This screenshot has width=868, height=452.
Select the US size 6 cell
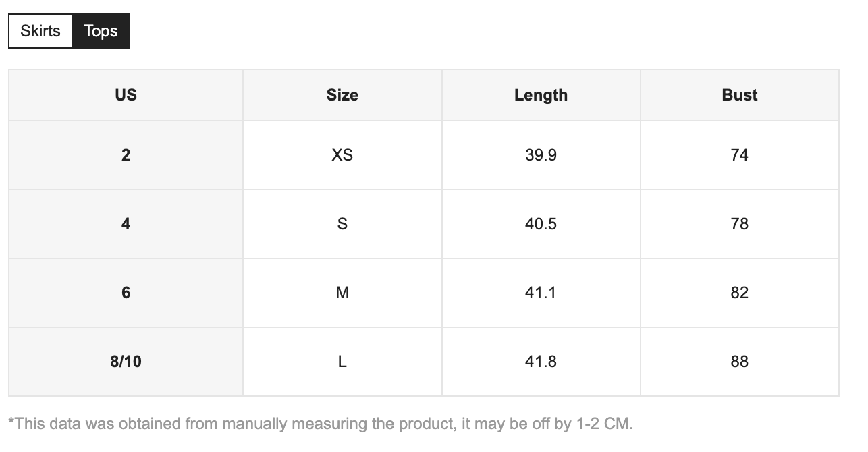click(x=126, y=293)
